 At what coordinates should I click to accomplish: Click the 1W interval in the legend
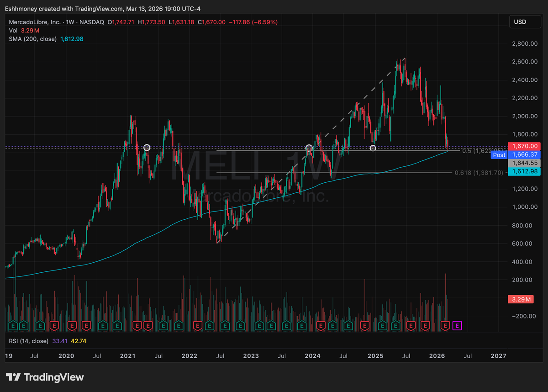(x=71, y=22)
